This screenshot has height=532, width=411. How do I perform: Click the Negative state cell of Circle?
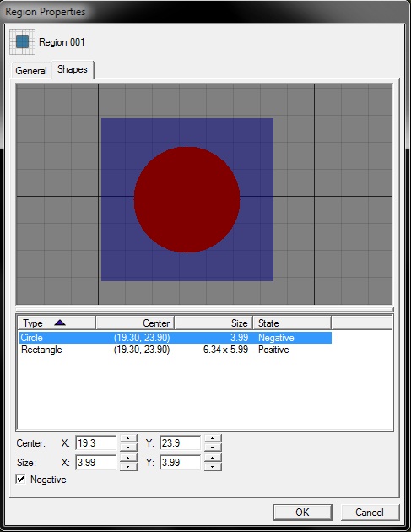(x=276, y=338)
